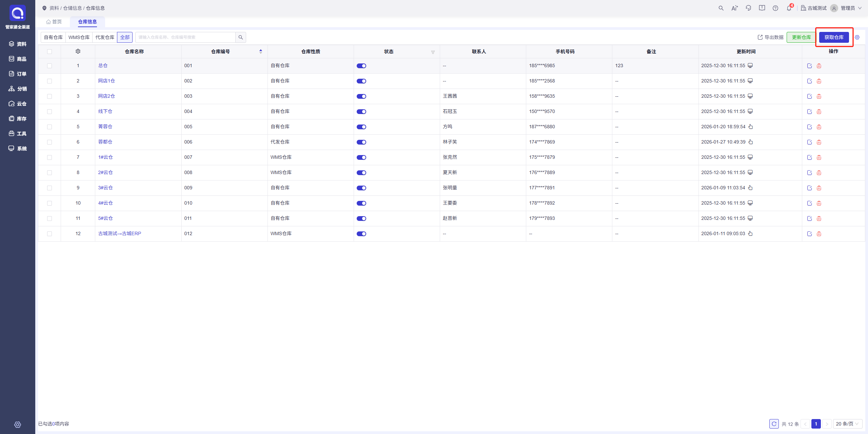Open the manual book icon
Image resolution: width=868 pixels, height=434 pixels.
pos(762,8)
